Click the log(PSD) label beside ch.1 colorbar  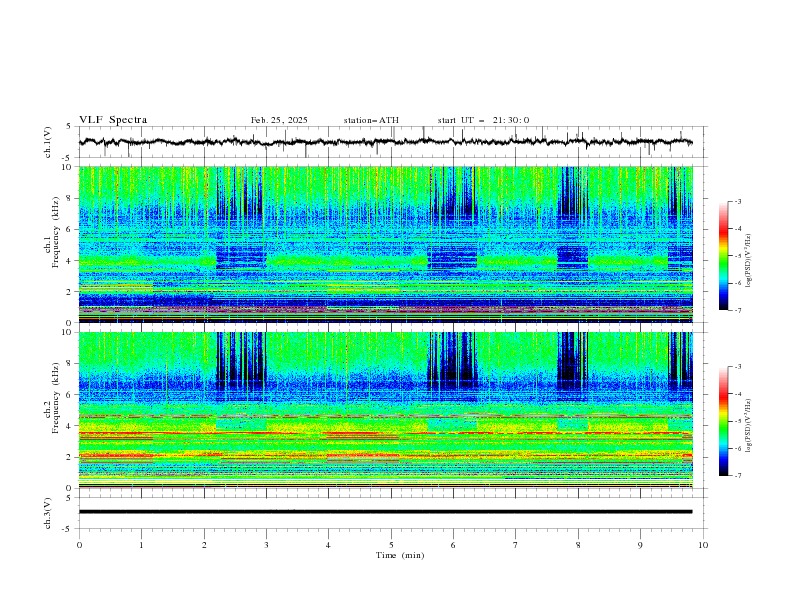(748, 261)
